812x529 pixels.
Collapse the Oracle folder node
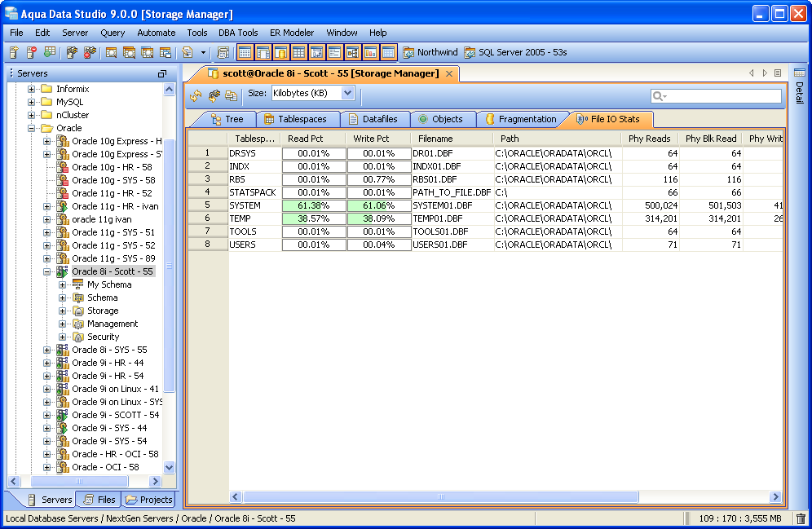click(x=31, y=128)
